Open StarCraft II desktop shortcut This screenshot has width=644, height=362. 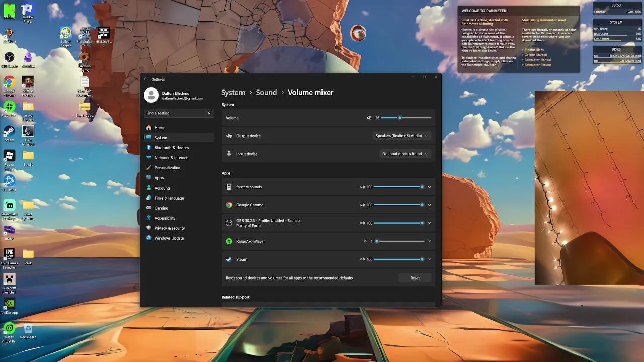tap(85, 34)
